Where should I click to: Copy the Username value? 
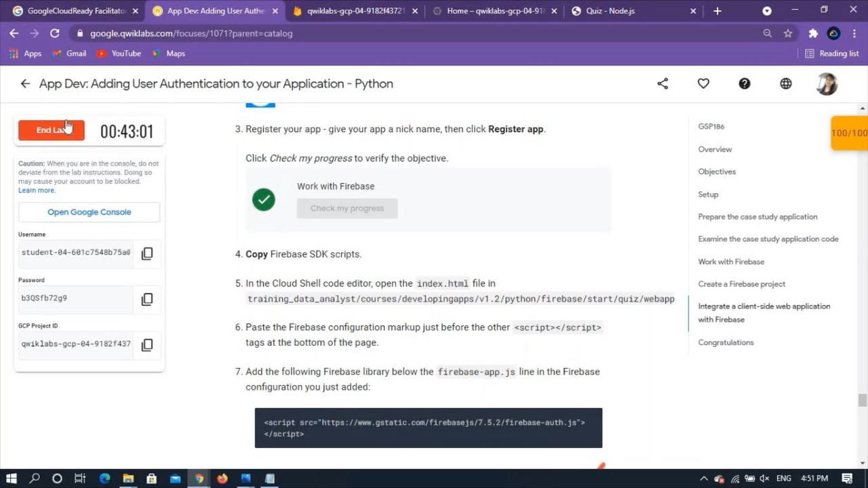click(147, 253)
